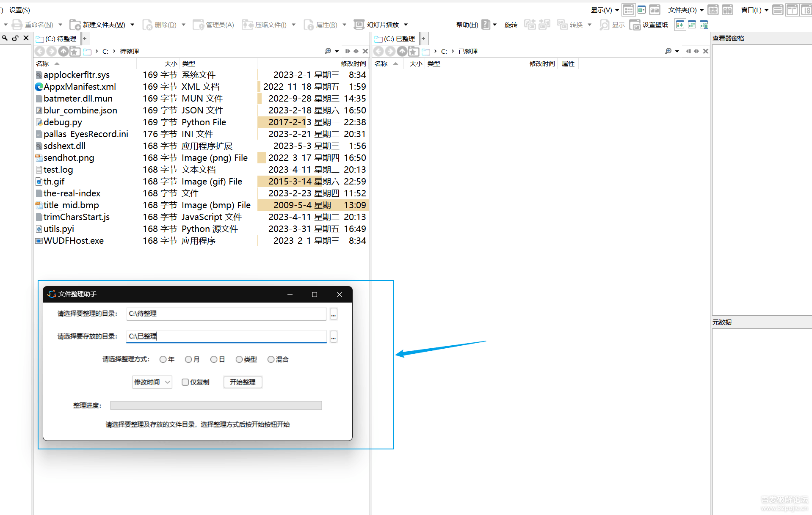Open favorites star in left pane
Image resolution: width=812 pixels, height=515 pixels.
pos(75,52)
